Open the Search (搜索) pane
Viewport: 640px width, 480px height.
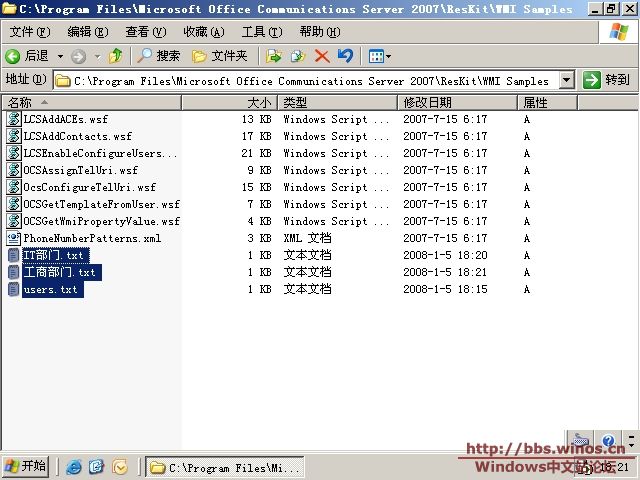tap(159, 56)
